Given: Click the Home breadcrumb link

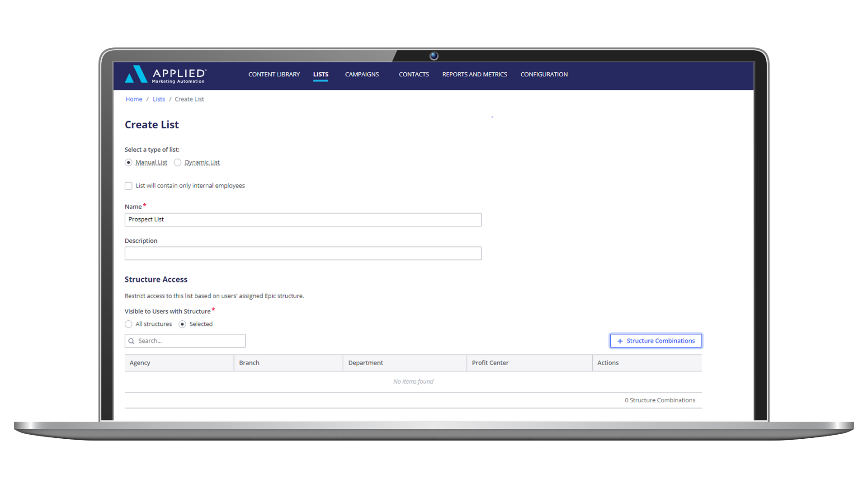Looking at the screenshot, I should tap(134, 99).
